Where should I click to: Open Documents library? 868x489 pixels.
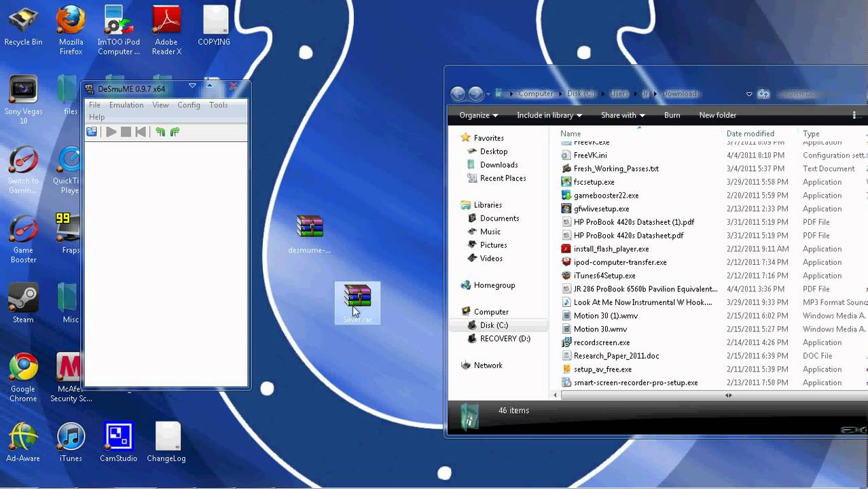pos(492,218)
